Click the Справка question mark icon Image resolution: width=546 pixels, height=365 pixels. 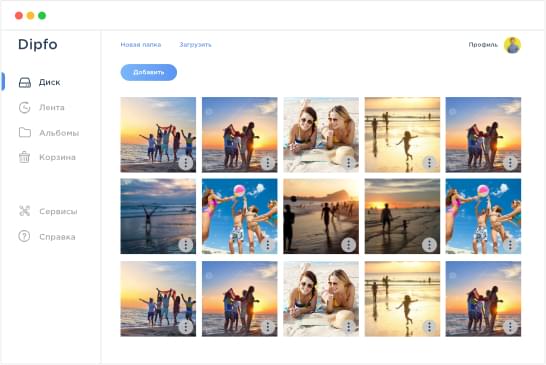coord(24,236)
